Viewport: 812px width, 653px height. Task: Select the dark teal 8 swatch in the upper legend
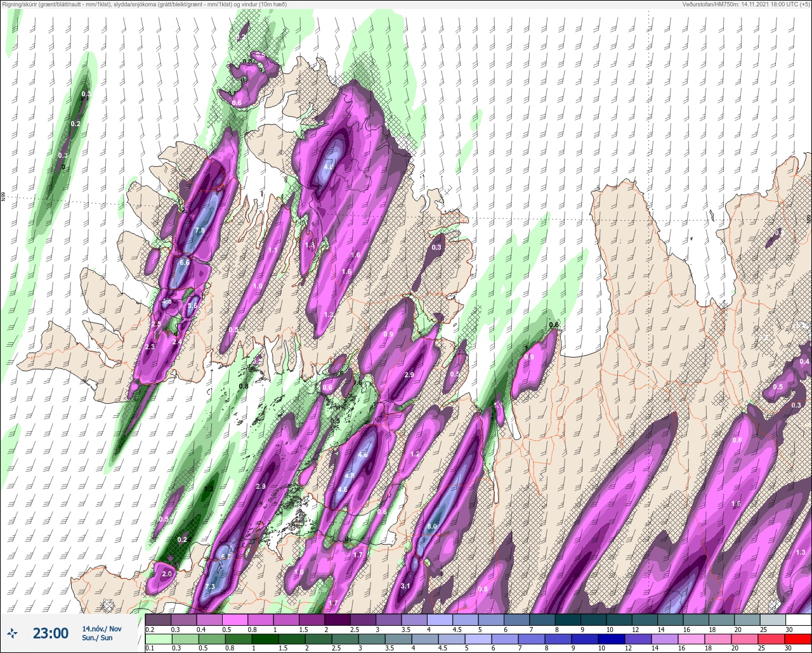(568, 619)
